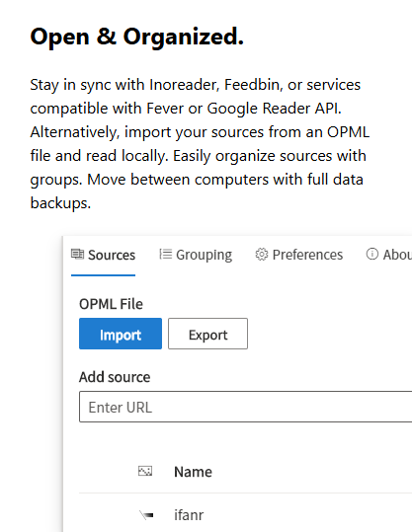Image resolution: width=412 pixels, height=532 pixels.
Task: Click the Sources tab newspaper icon
Action: point(77,254)
